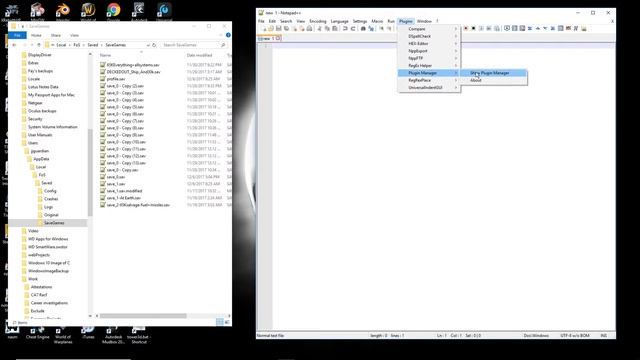Viewport: 640px width, 360px height.
Task: Click Show Plugin Manager in the submenu
Action: [493, 73]
